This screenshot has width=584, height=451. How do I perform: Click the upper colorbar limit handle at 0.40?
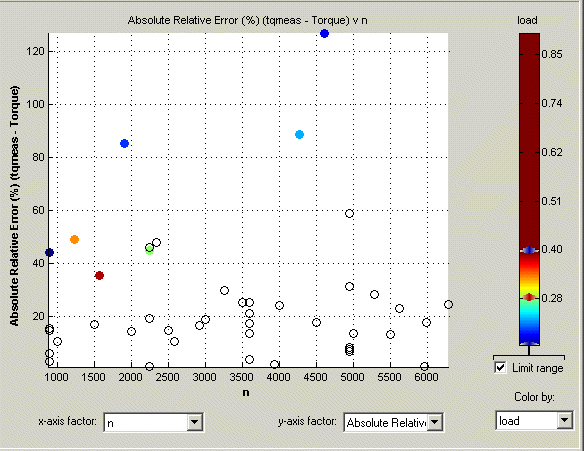pyautogui.click(x=529, y=250)
